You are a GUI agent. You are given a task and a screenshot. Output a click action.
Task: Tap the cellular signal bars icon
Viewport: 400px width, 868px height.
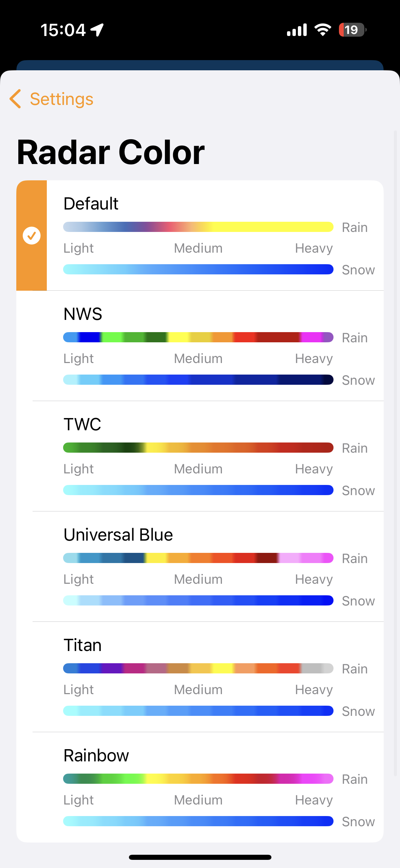[x=297, y=30]
